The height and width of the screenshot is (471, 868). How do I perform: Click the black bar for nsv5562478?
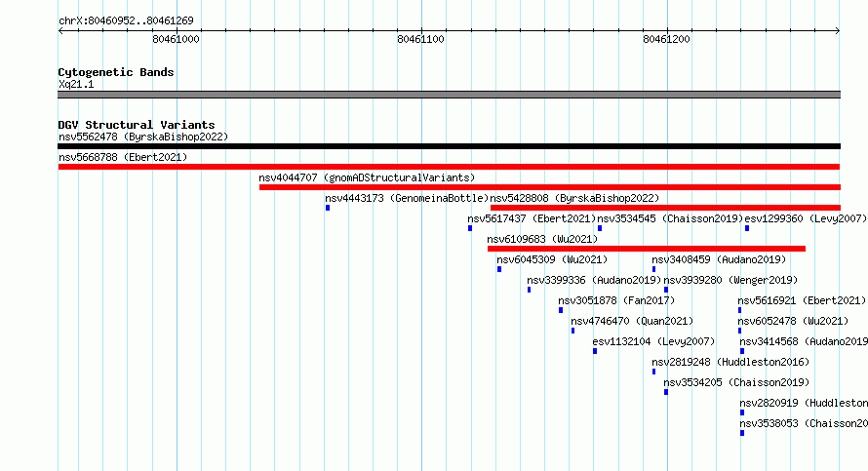[x=449, y=146]
